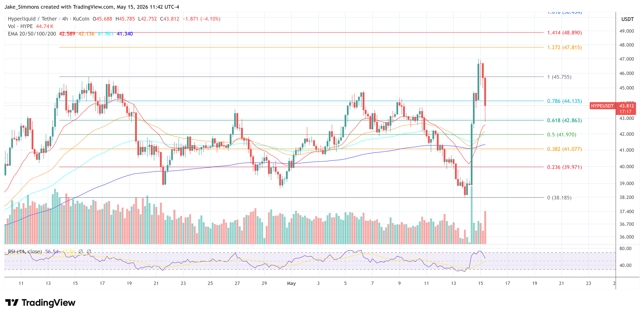
Task: Click the 1.414 (48.890) Fibonacci label
Action: pos(564,33)
